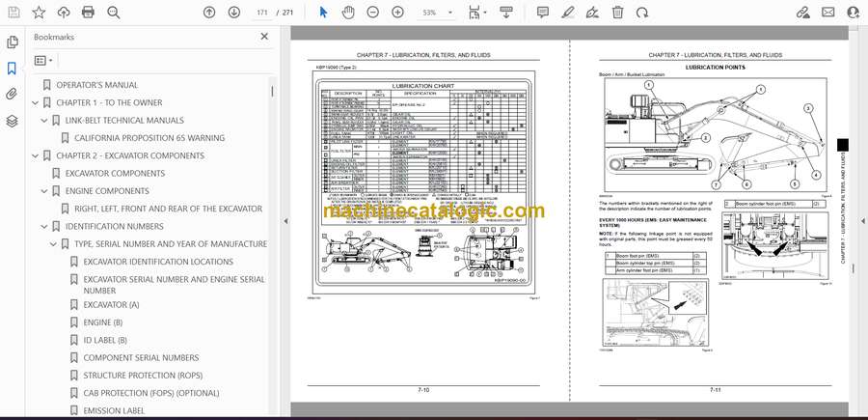Collapse the CHAPTER 1 - TO THE OWNER bookmark
The image size is (868, 420).
(36, 103)
